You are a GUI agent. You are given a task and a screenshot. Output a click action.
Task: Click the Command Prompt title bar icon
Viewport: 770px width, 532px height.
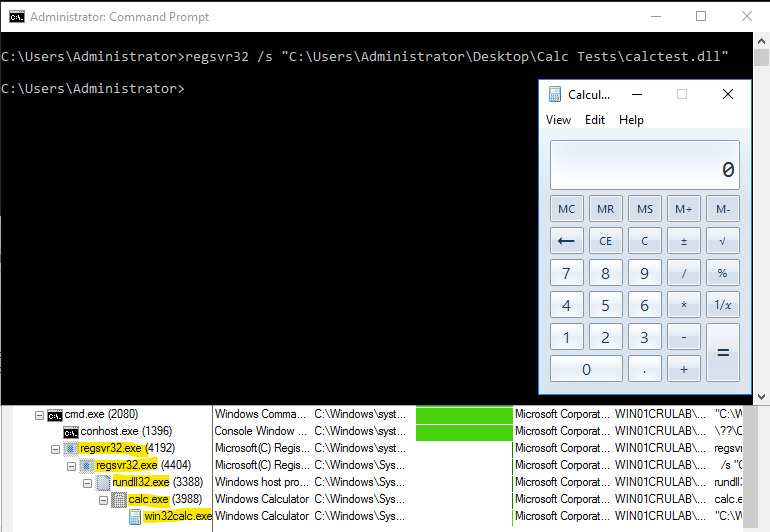coord(16,17)
